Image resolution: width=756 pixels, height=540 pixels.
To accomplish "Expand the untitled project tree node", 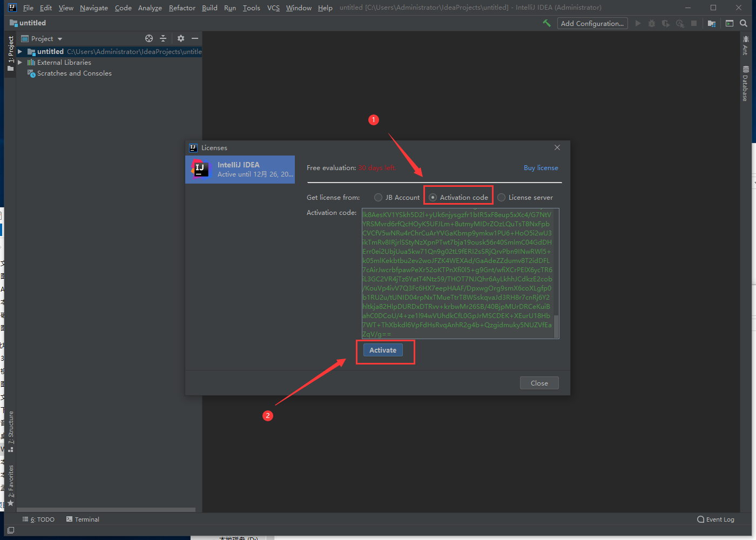I will point(20,52).
